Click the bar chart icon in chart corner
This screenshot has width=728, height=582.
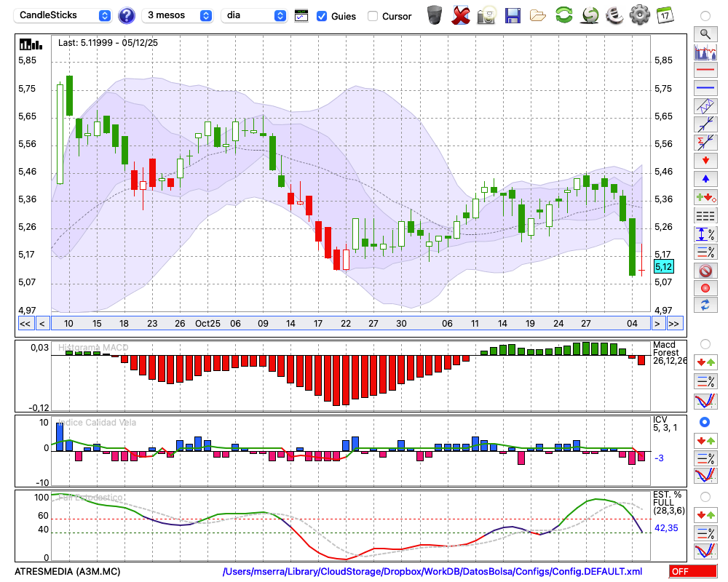click(x=31, y=44)
